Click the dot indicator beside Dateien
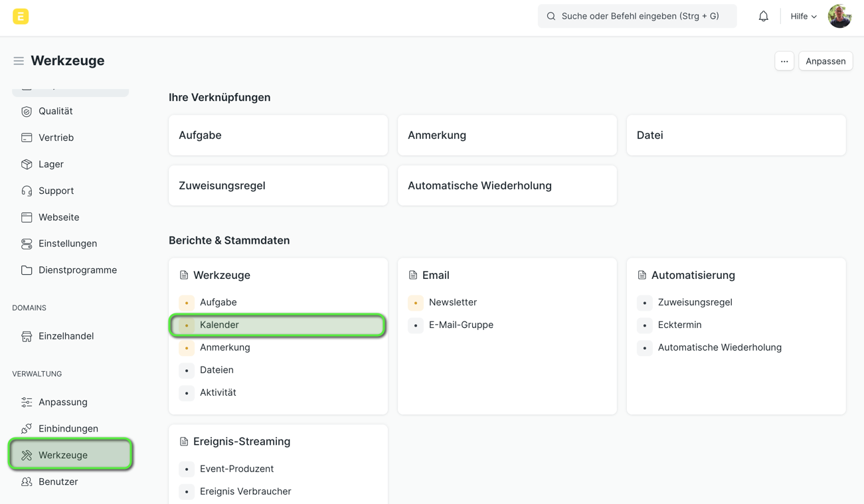This screenshot has width=864, height=504. coord(187,371)
